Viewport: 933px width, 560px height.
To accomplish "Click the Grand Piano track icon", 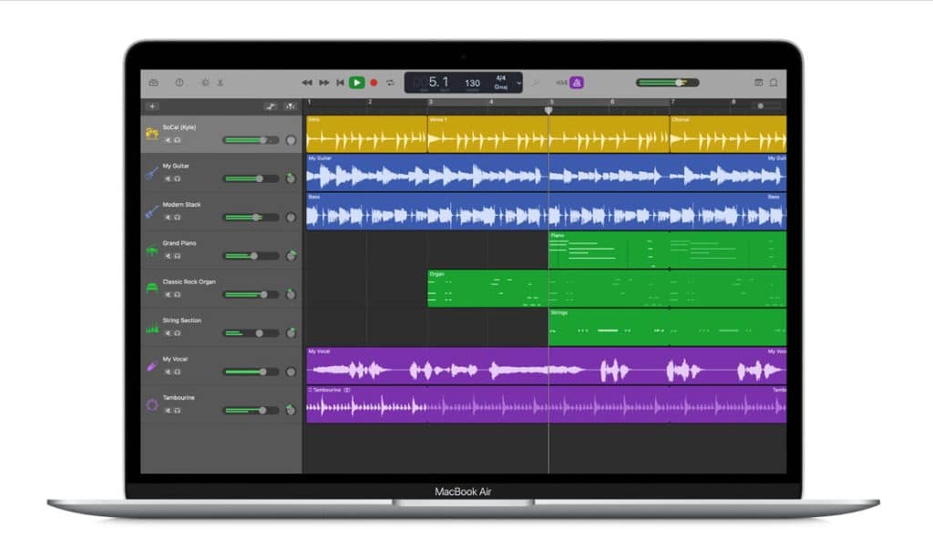I will (152, 250).
